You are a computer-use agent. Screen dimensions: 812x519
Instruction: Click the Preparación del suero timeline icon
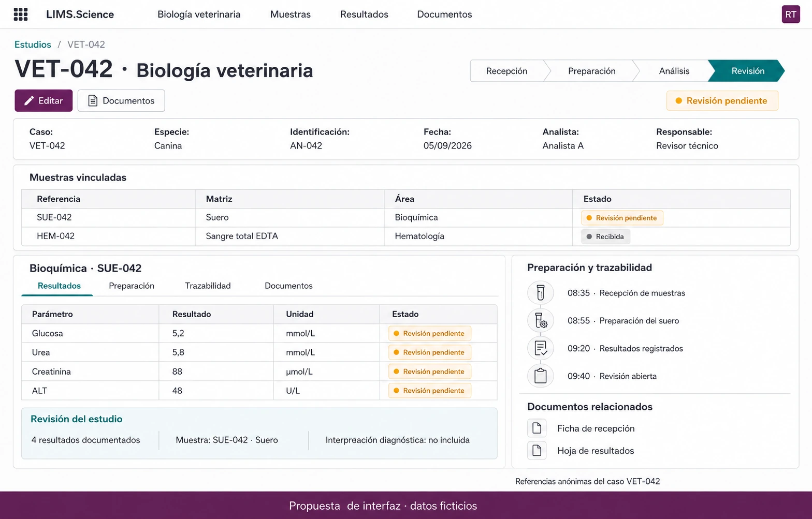click(x=540, y=321)
